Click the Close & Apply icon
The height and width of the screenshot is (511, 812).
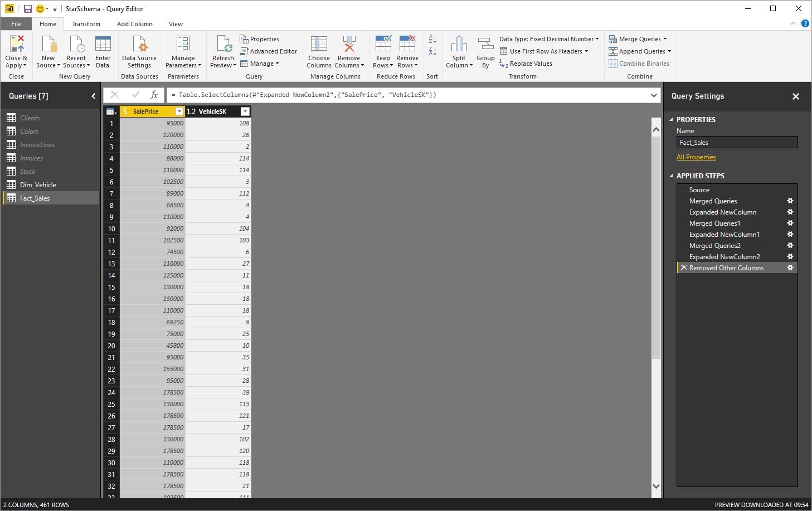[16, 45]
